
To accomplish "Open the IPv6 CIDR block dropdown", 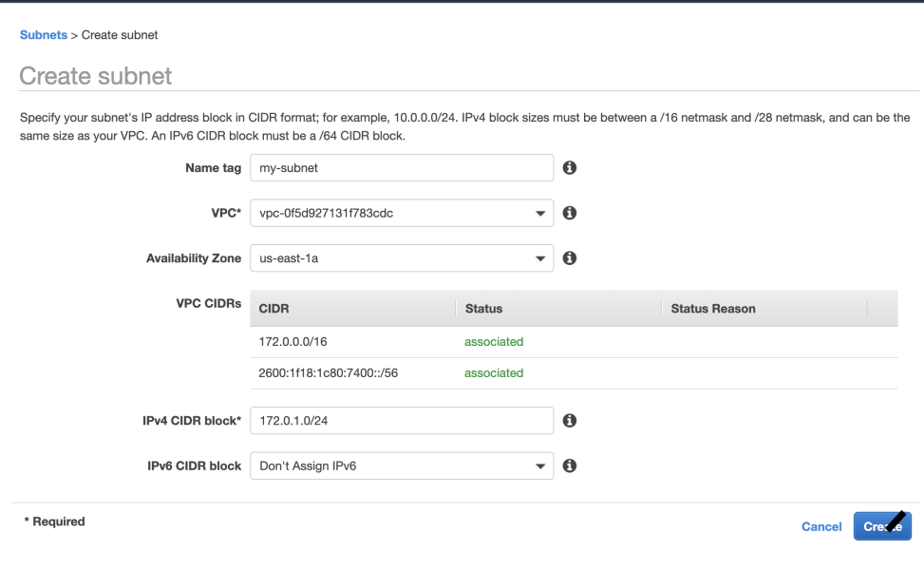I will 402,465.
